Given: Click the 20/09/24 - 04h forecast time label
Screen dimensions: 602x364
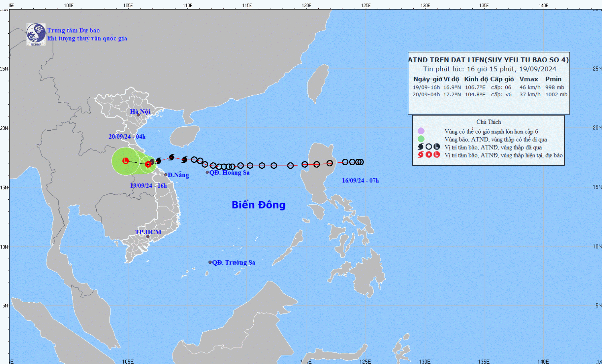Looking at the screenshot, I should pyautogui.click(x=127, y=137).
